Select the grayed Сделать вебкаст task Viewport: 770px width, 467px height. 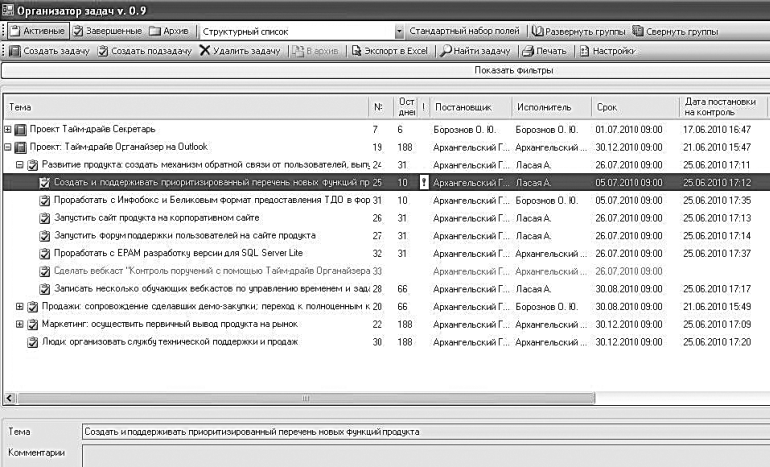tap(212, 271)
